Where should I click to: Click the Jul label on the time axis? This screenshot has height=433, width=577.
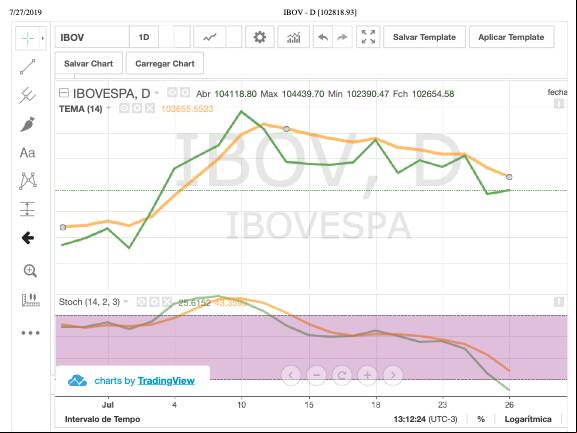[107, 405]
